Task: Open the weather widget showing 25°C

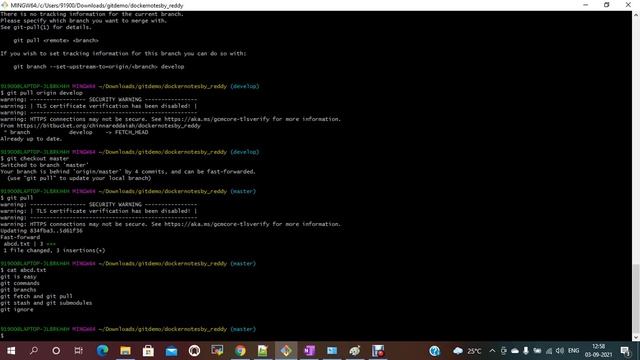Action: point(467,351)
